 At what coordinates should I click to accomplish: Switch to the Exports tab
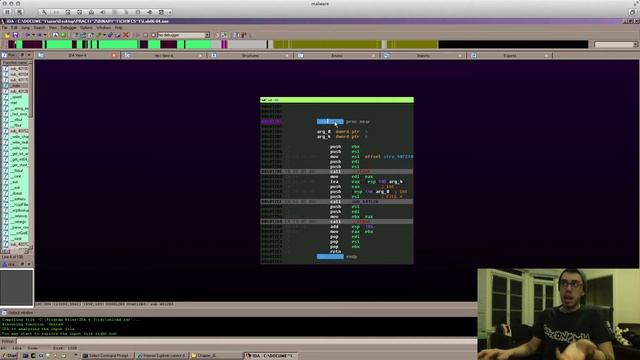510,55
